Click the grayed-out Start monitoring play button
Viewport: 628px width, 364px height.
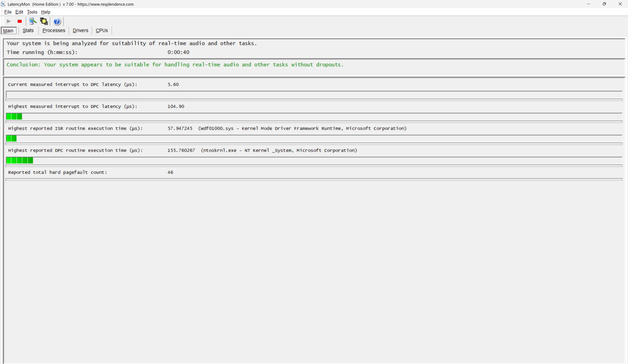(9, 21)
